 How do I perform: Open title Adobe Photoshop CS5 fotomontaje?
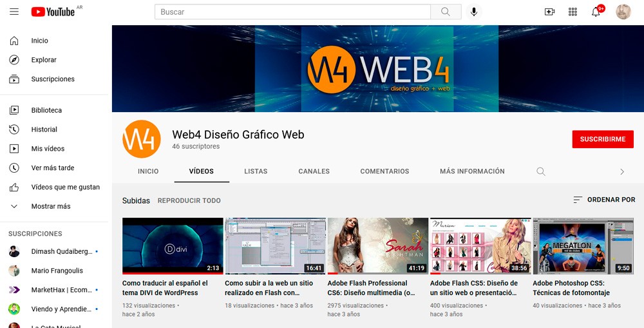point(571,287)
